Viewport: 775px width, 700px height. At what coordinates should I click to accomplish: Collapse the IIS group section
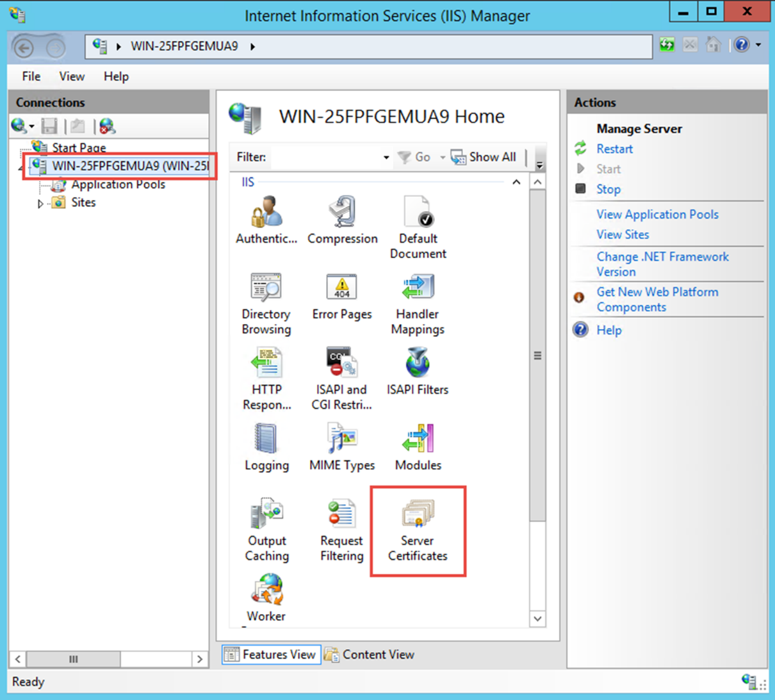pos(516,183)
